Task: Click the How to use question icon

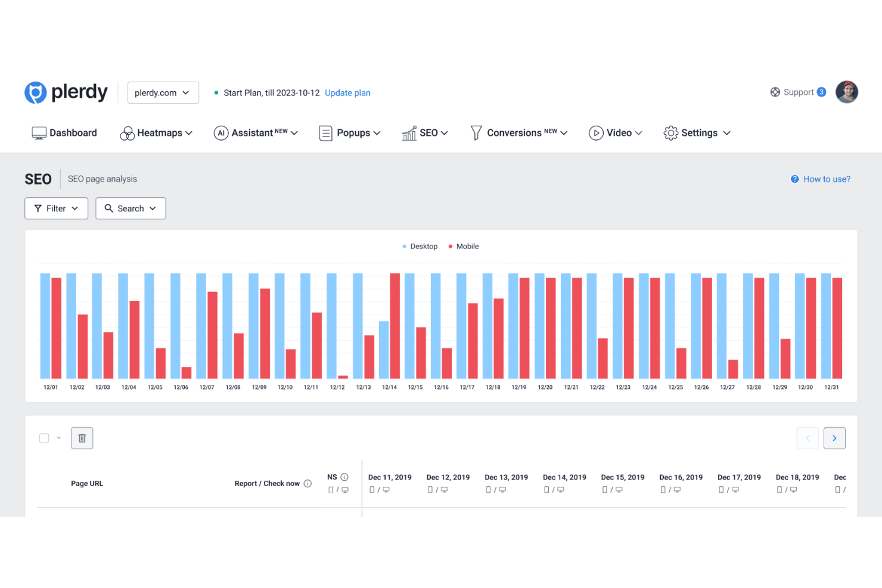Action: [x=794, y=179]
